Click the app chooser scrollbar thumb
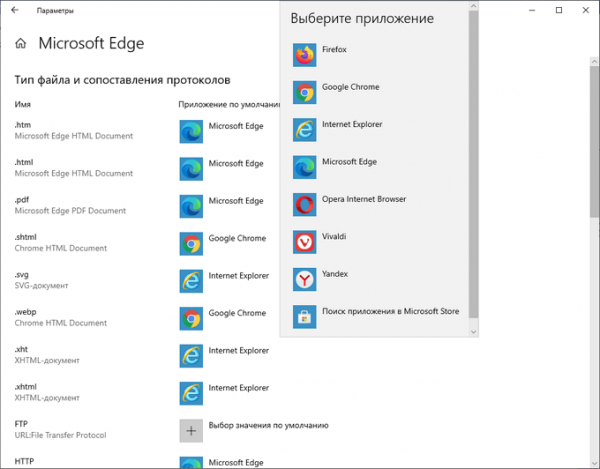Screen dimensions: 600x469 point(473,164)
